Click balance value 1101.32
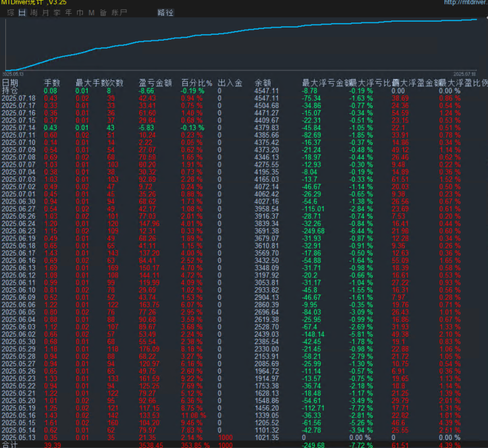This screenshot has width=488, height=448. click(x=267, y=430)
